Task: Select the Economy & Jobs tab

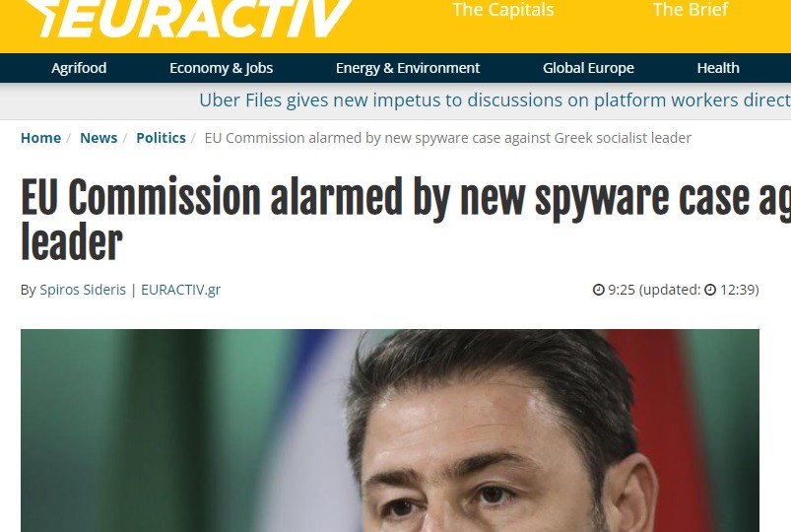Action: (x=221, y=68)
